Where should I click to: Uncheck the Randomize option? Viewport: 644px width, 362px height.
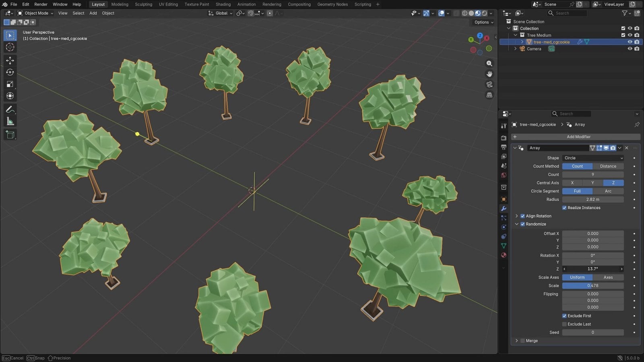pos(522,224)
